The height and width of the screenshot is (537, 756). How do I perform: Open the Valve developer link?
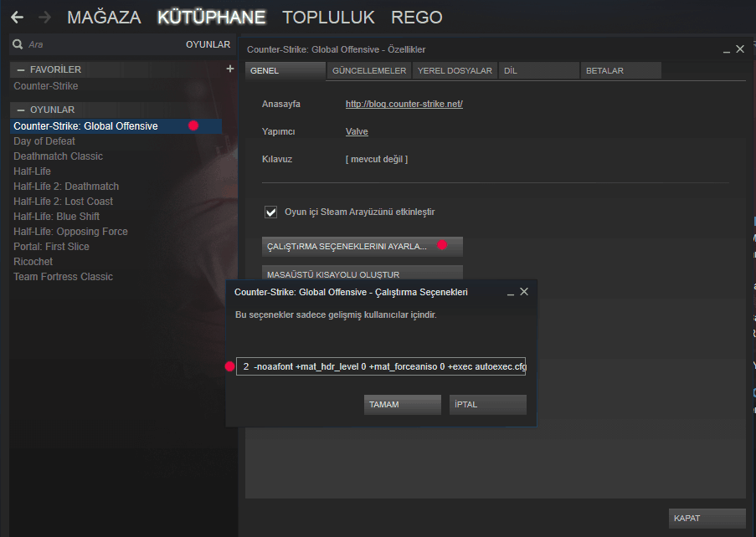[357, 131]
